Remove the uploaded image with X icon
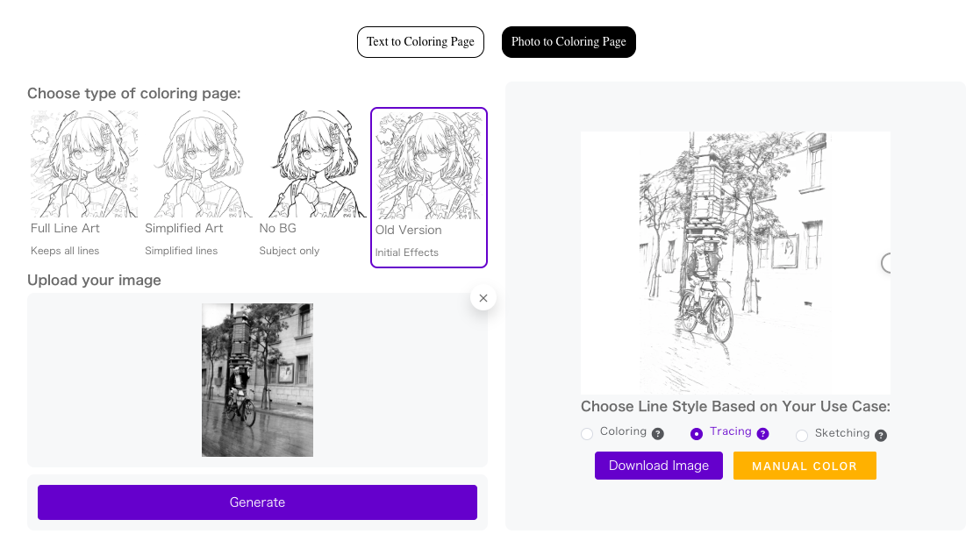 (x=483, y=298)
